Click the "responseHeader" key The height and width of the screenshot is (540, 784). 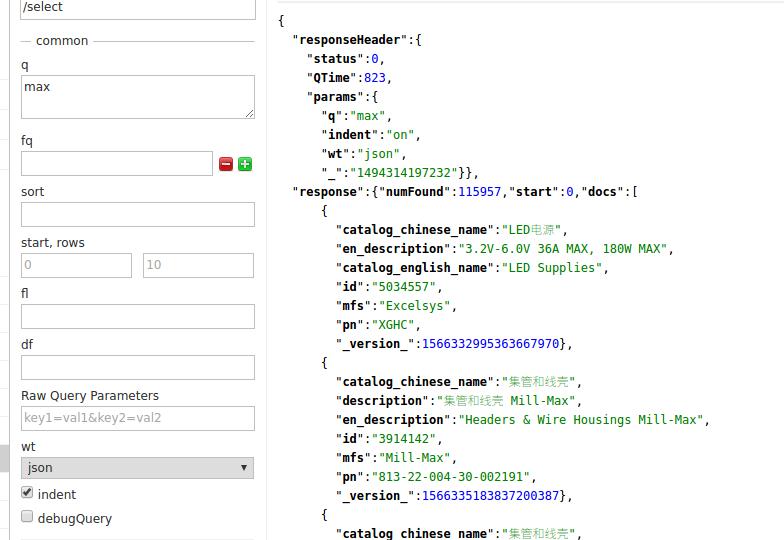[x=350, y=40]
